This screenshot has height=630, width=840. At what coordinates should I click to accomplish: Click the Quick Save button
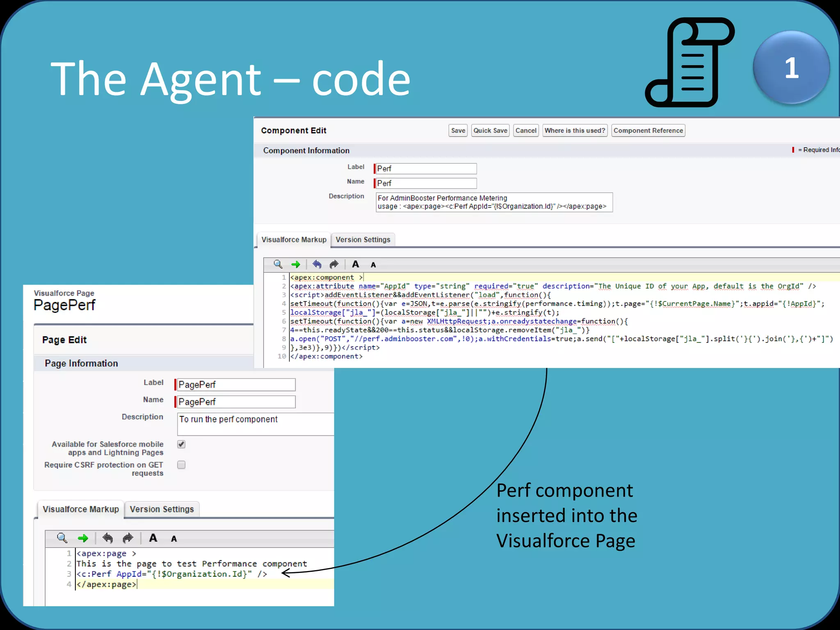pos(490,130)
